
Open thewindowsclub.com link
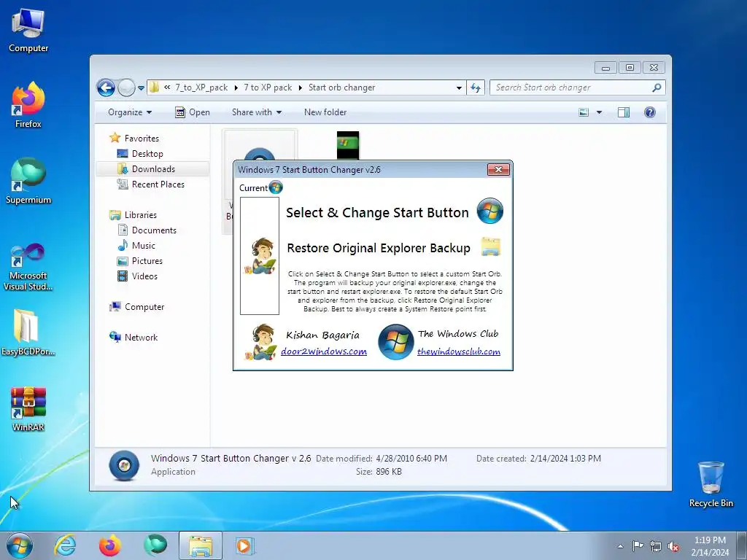pyautogui.click(x=459, y=351)
